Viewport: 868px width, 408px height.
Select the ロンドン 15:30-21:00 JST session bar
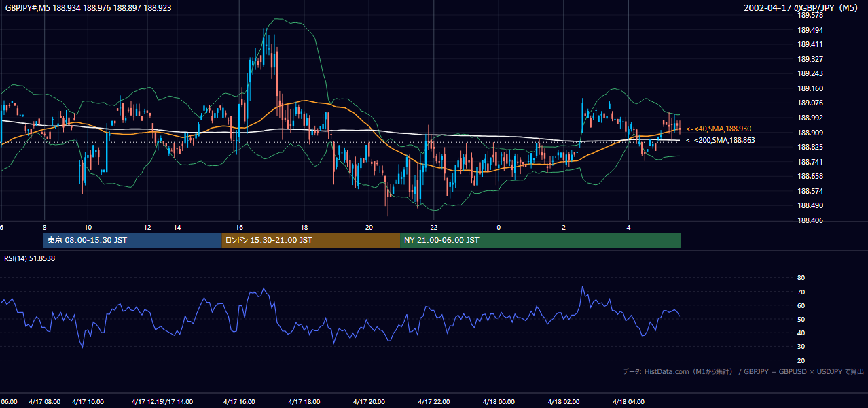[x=311, y=240]
